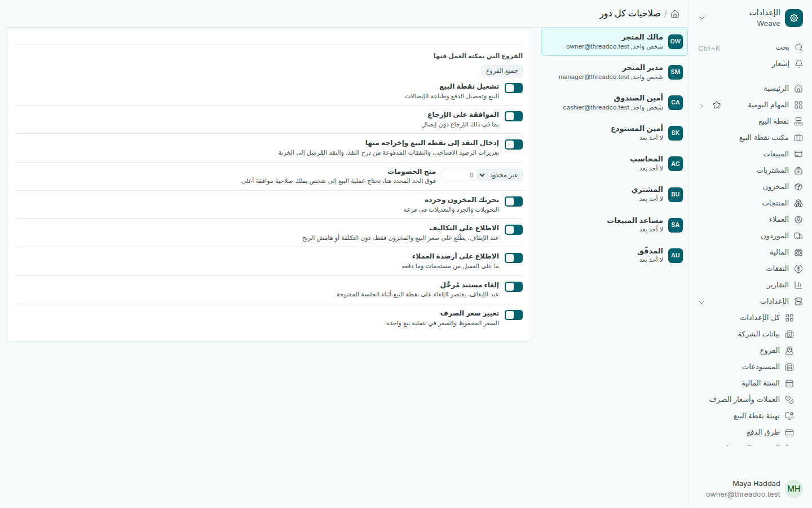This screenshot has height=508, width=812.
Task: Toggle الاطلاع على التكاليف switch
Action: (x=514, y=230)
